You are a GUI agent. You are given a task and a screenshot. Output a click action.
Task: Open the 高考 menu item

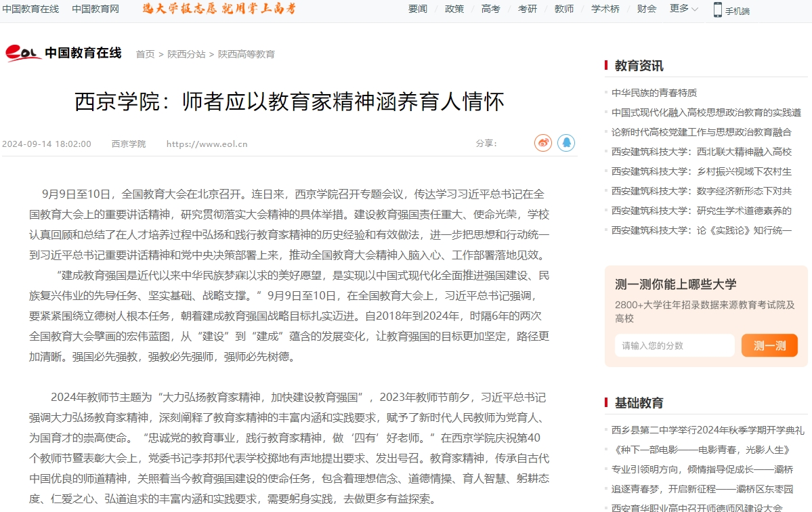pyautogui.click(x=491, y=9)
